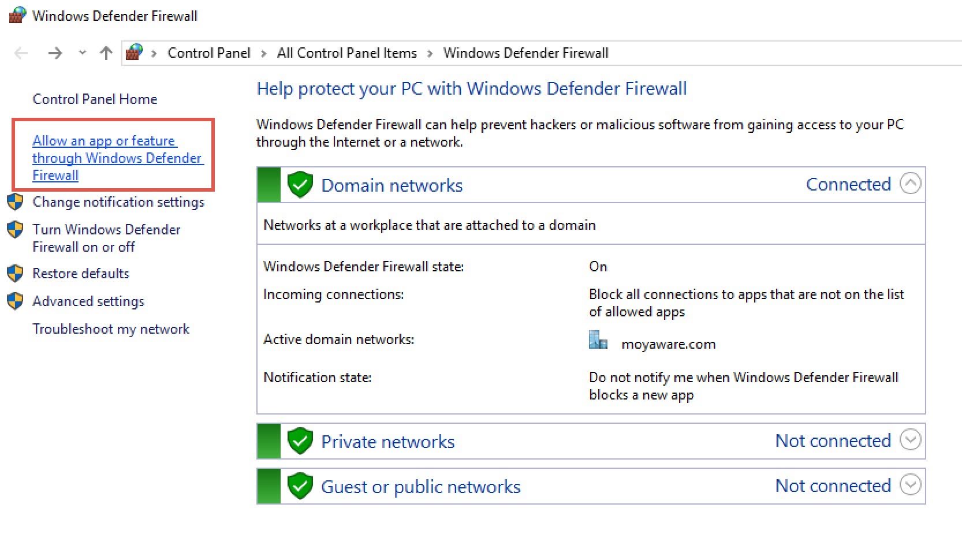The image size is (962, 560).
Task: Click the Back navigation arrow
Action: point(21,54)
